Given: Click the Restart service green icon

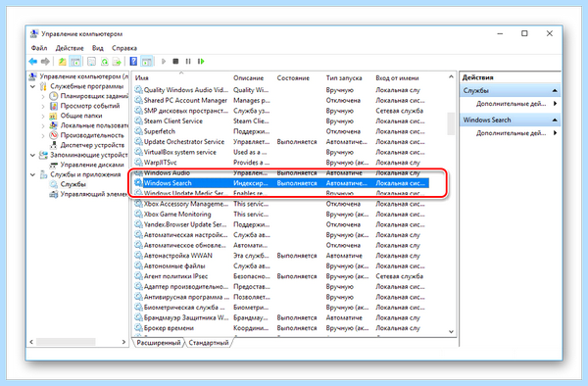Looking at the screenshot, I should (201, 61).
